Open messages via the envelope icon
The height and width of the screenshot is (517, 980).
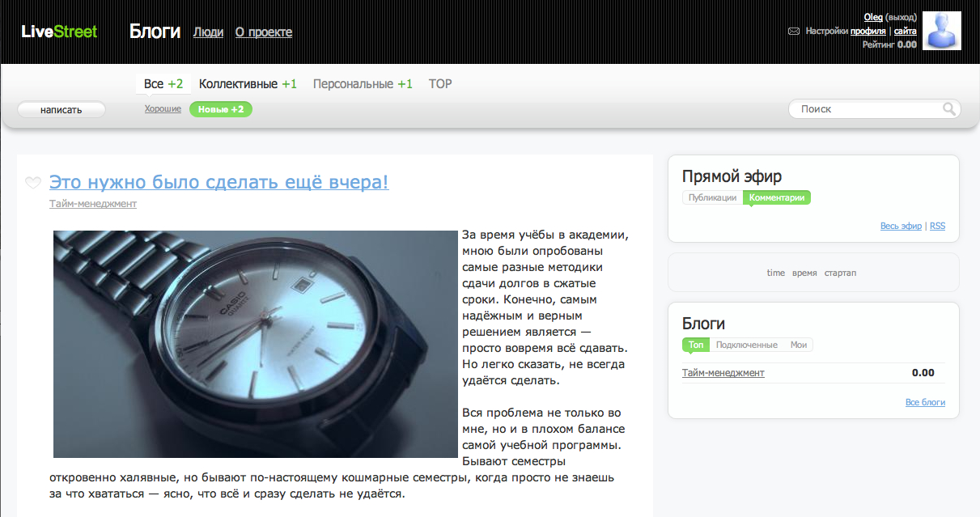click(793, 31)
